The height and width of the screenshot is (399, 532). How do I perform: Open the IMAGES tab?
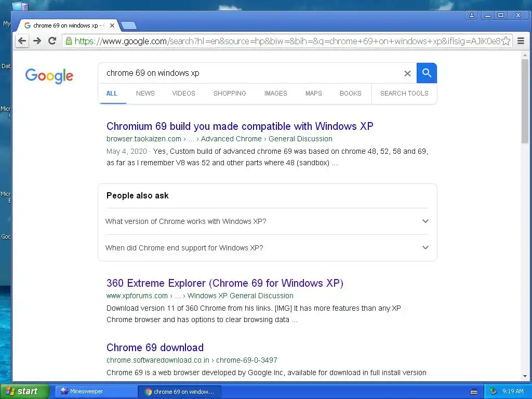(275, 94)
